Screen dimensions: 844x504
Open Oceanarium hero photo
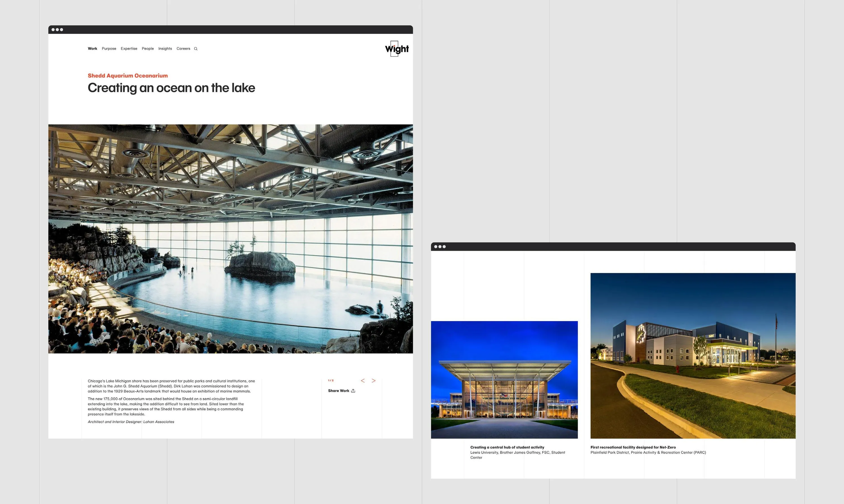point(230,239)
